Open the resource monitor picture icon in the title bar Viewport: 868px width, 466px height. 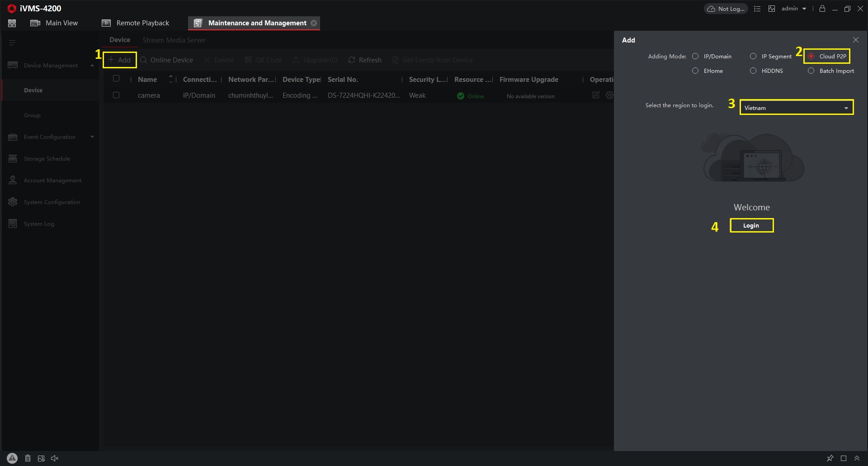coord(772,9)
